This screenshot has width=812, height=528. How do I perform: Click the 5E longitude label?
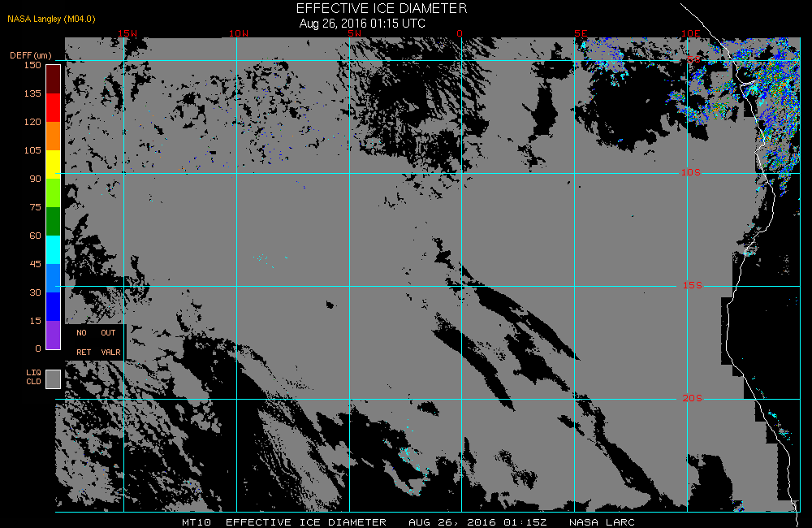[x=581, y=33]
